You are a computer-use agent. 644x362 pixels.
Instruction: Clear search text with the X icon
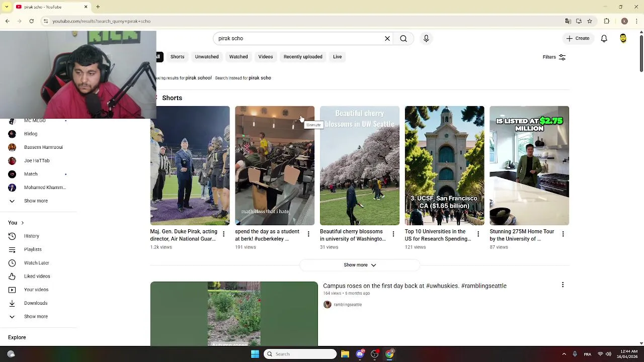tap(387, 38)
